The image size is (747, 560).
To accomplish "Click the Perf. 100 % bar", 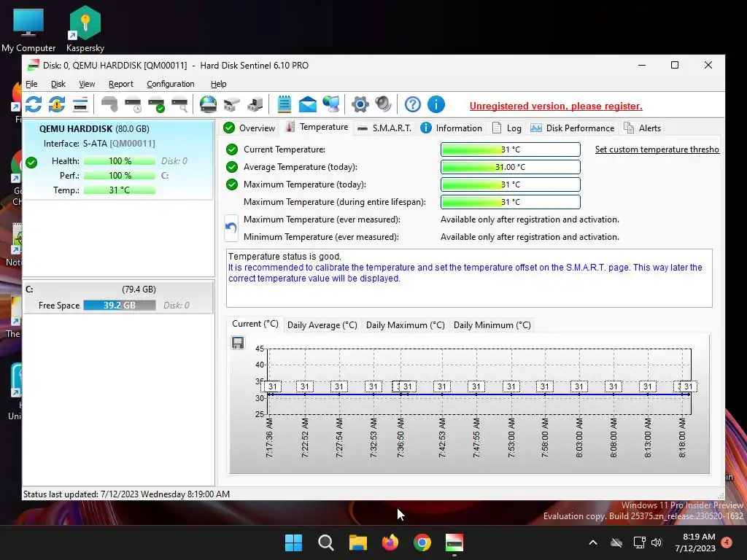I will [120, 176].
